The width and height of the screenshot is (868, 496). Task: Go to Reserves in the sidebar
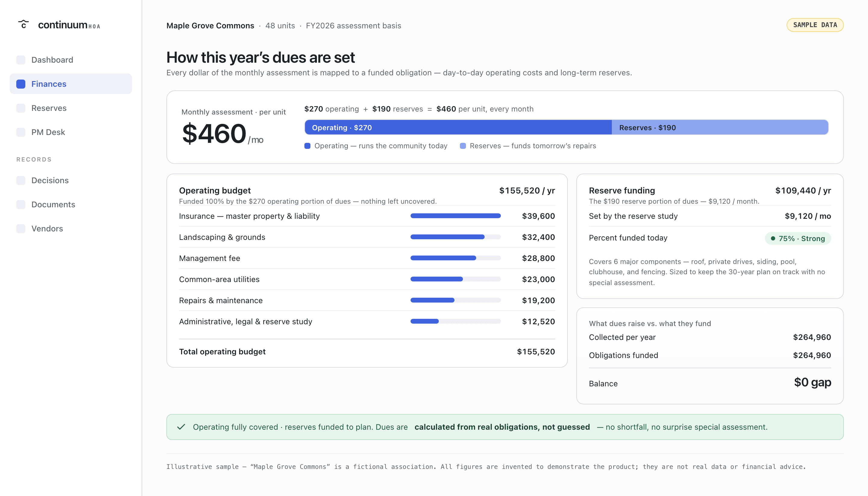point(71,108)
